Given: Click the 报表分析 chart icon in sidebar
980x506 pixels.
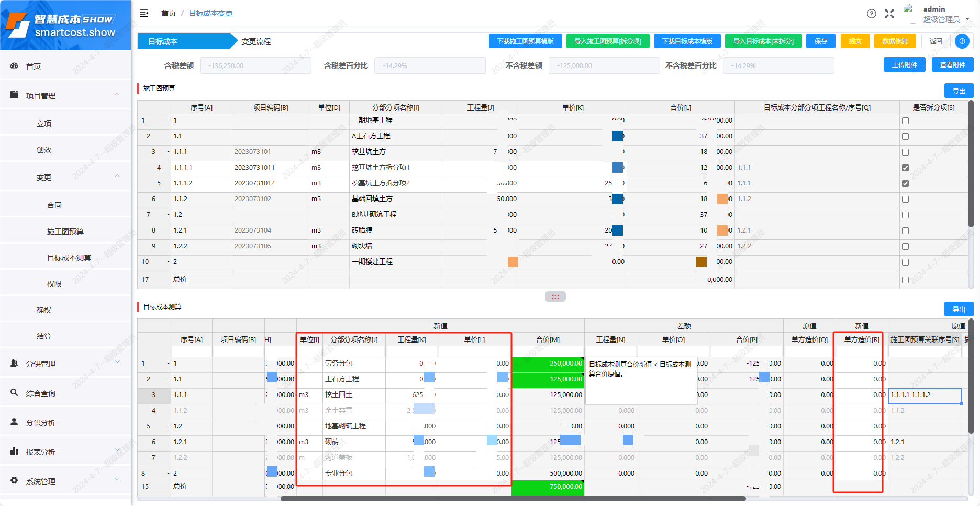Looking at the screenshot, I should coord(14,452).
